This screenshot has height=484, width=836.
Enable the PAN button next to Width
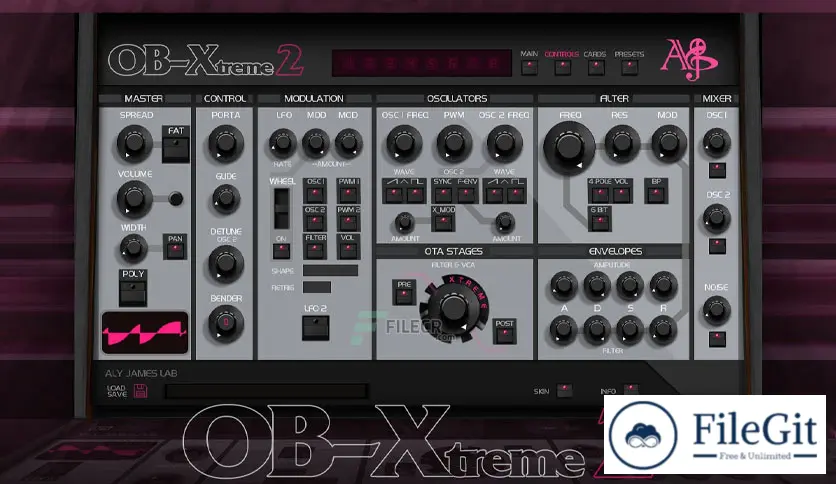point(175,252)
